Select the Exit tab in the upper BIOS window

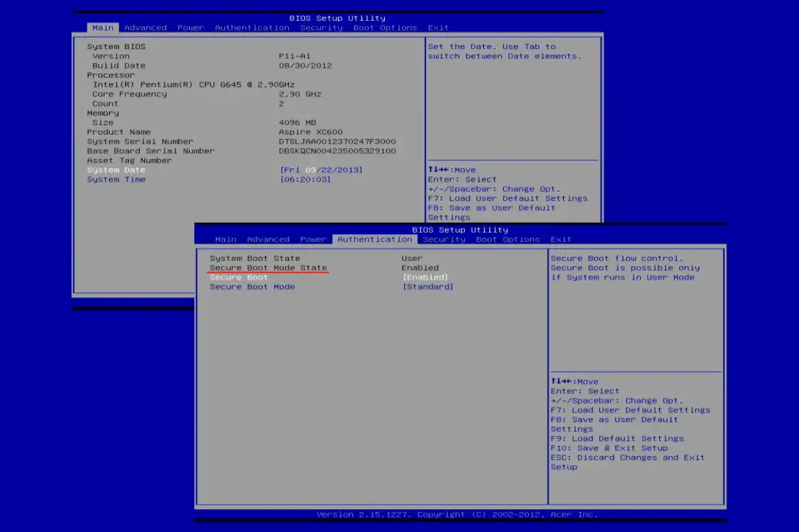438,28
